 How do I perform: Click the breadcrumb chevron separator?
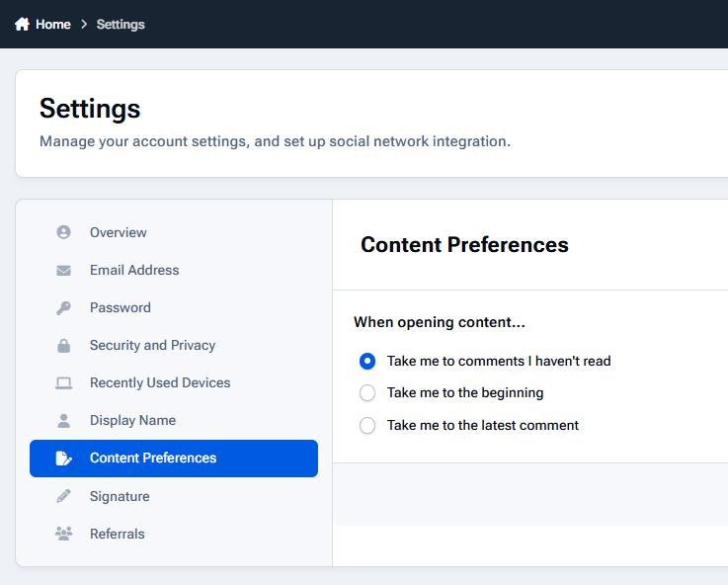point(84,24)
